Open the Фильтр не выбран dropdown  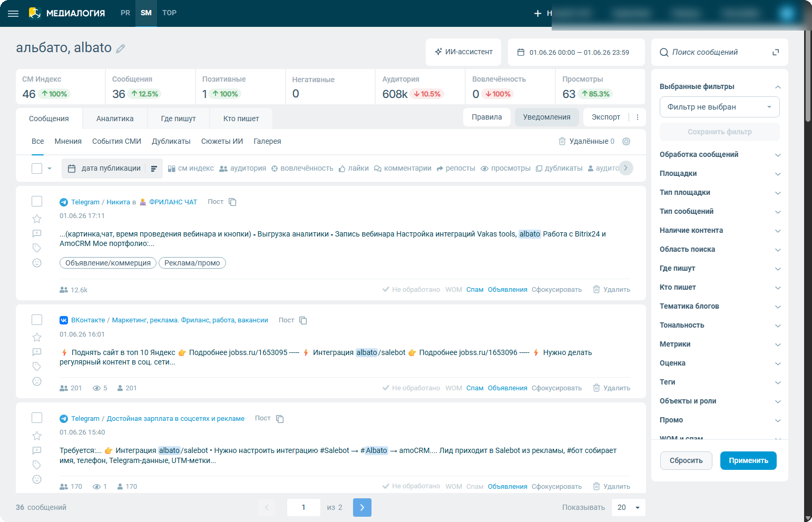(x=719, y=107)
